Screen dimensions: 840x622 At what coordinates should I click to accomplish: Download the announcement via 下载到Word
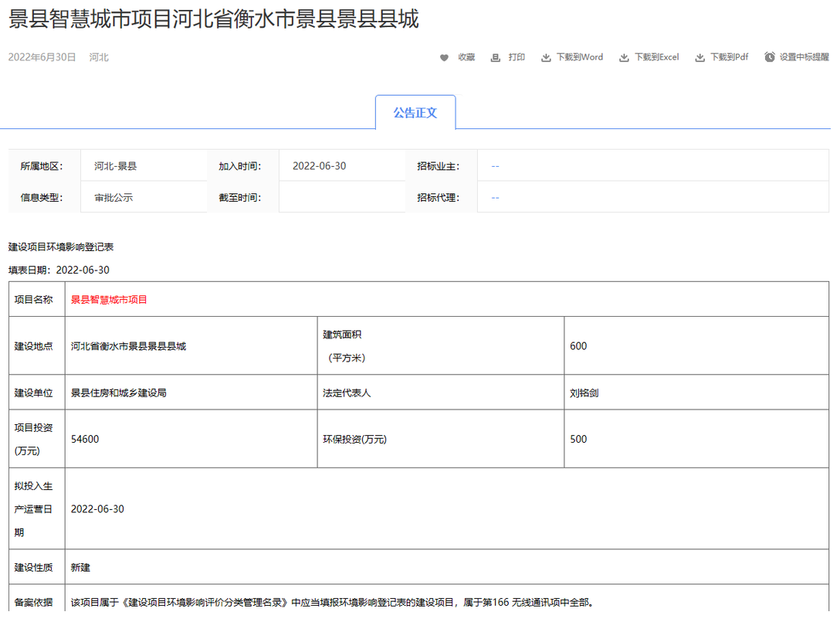point(580,57)
